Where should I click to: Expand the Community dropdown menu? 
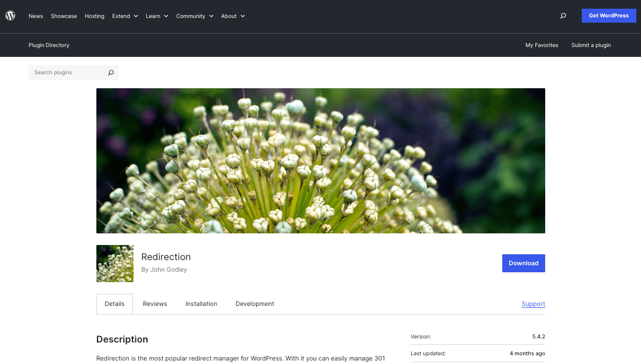coord(195,16)
